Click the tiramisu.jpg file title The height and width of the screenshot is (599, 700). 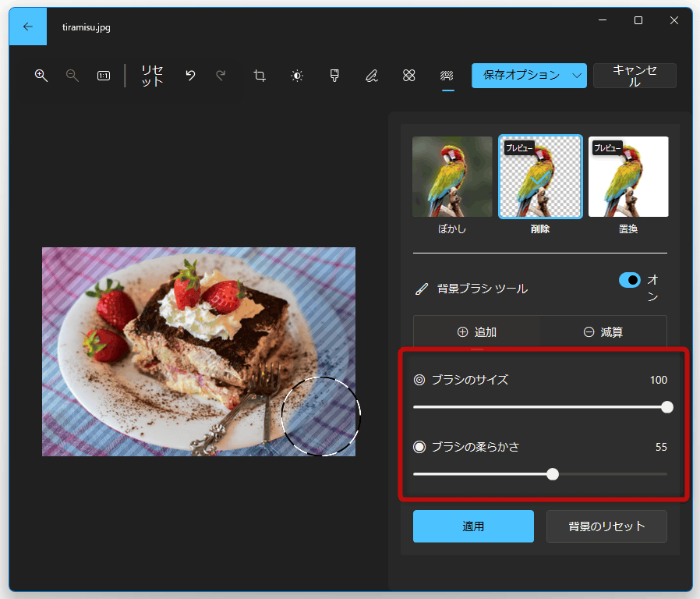pyautogui.click(x=87, y=27)
